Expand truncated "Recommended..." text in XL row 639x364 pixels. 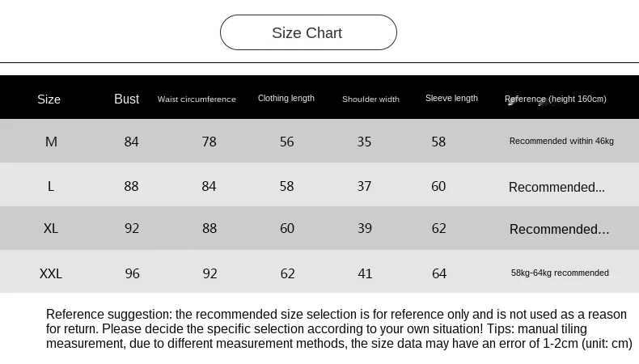(x=559, y=230)
